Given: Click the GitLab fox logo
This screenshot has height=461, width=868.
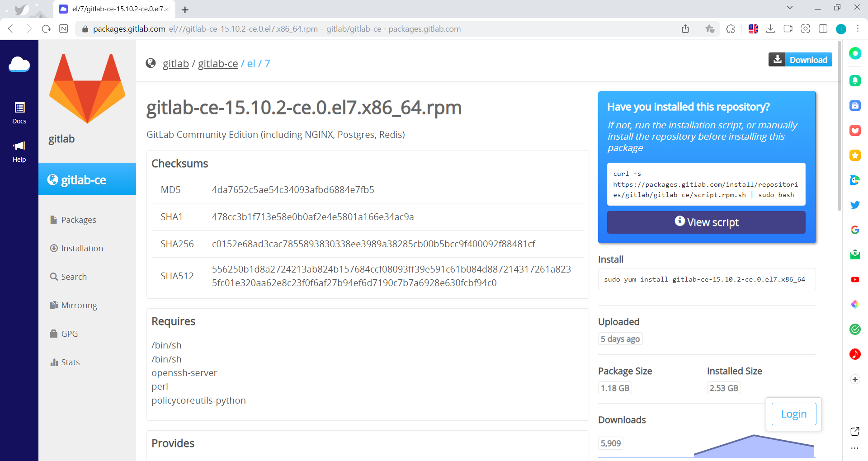Looking at the screenshot, I should [87, 89].
